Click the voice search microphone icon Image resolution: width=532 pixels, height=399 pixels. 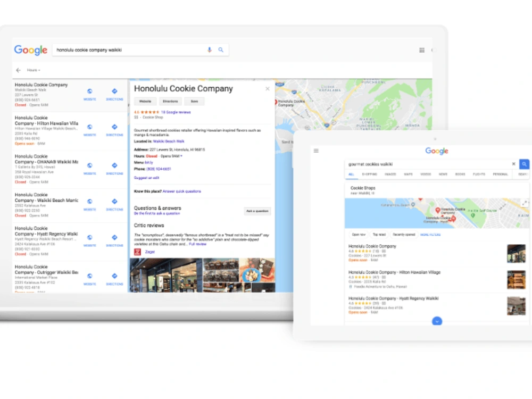(x=209, y=50)
